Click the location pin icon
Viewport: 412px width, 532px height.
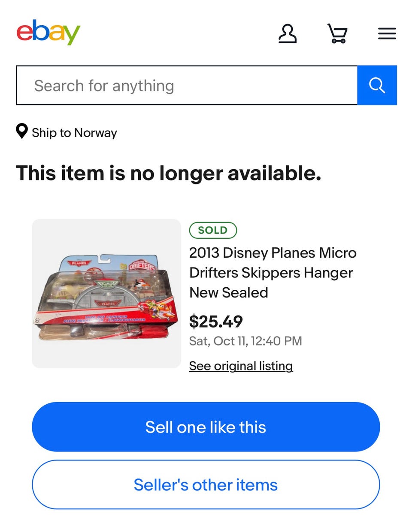[x=21, y=132]
